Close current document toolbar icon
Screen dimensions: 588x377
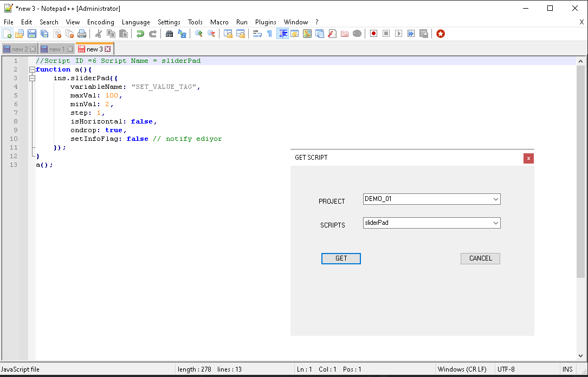click(x=57, y=34)
